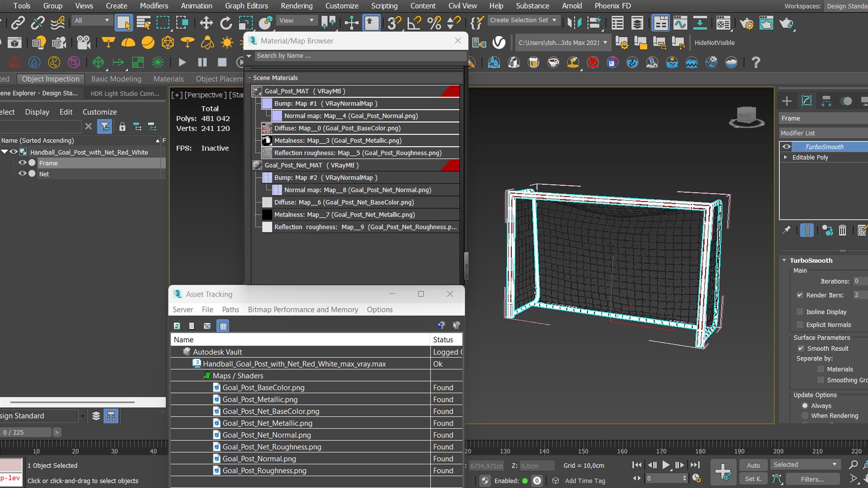
Task: Click the Set Key plus button
Action: pyautogui.click(x=723, y=472)
